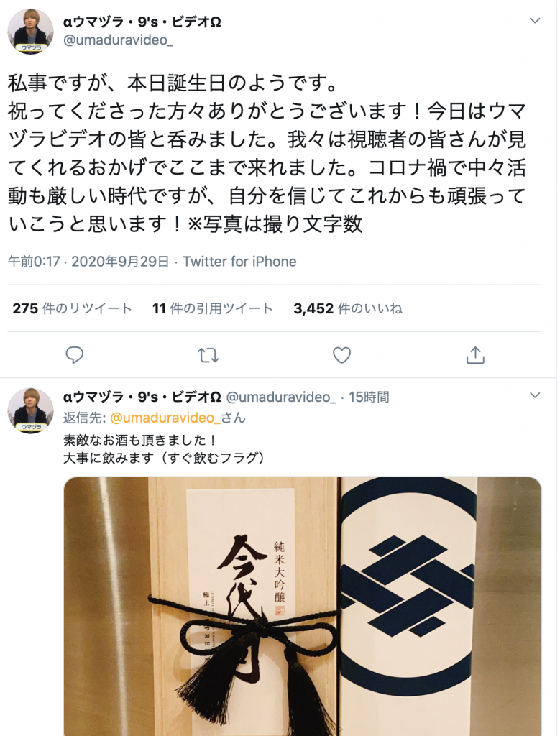
Task: Click the reply tweet's display name
Action: pyautogui.click(x=142, y=397)
